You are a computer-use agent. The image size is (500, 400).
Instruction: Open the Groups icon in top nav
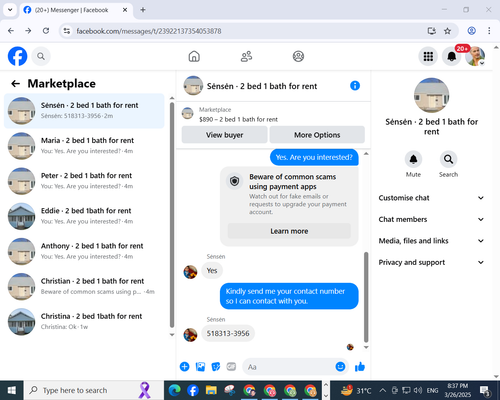click(x=298, y=56)
